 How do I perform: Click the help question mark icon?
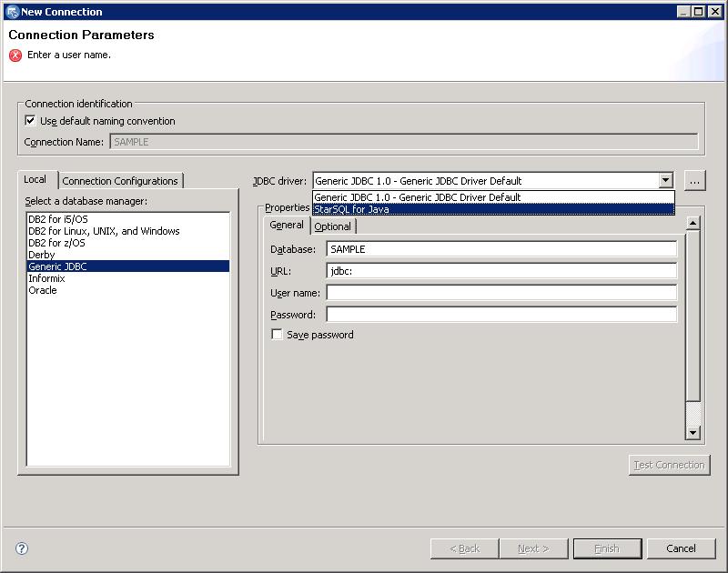pyautogui.click(x=22, y=548)
